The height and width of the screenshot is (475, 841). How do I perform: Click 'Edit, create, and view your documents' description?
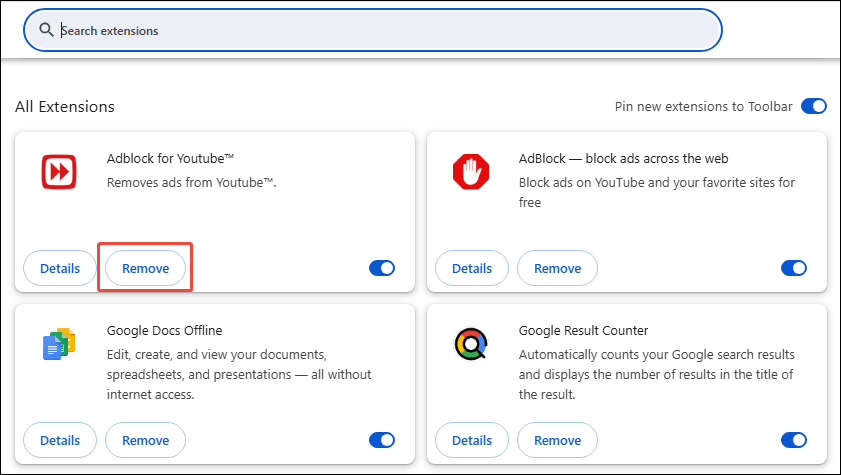239,375
